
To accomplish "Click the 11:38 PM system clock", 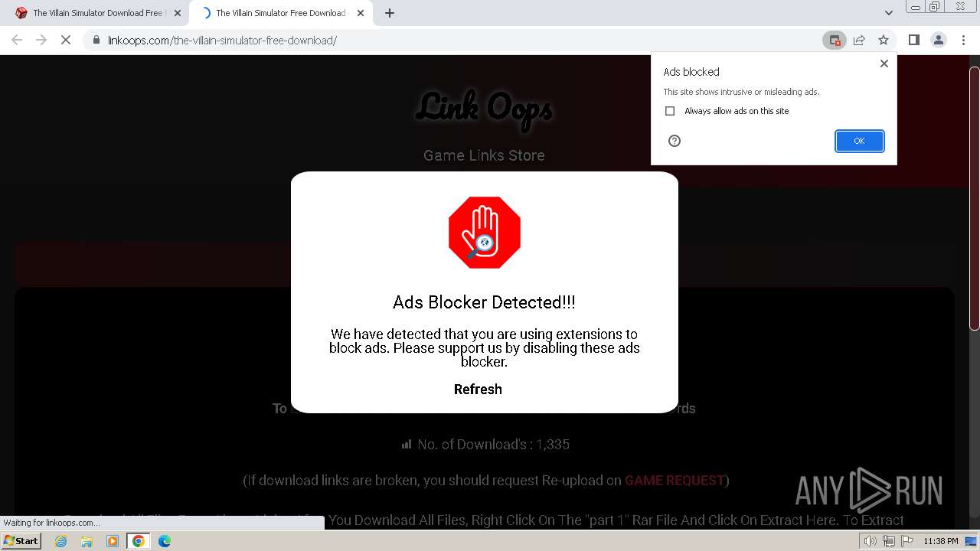I will click(941, 541).
